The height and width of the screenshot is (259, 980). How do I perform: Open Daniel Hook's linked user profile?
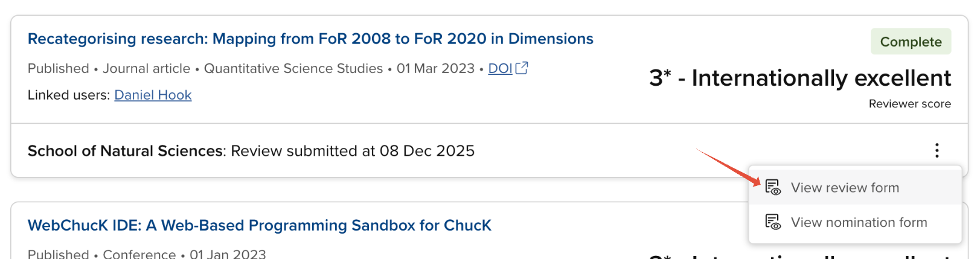(x=153, y=95)
